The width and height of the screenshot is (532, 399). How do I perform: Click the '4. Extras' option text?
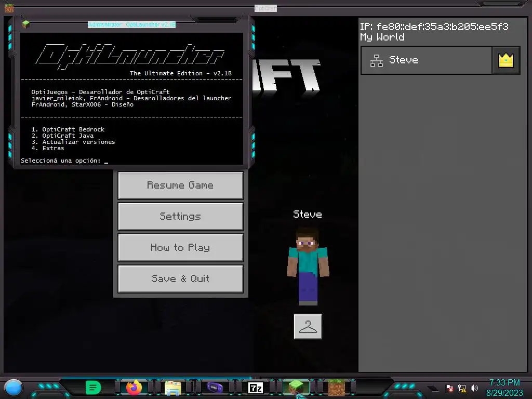pos(48,148)
